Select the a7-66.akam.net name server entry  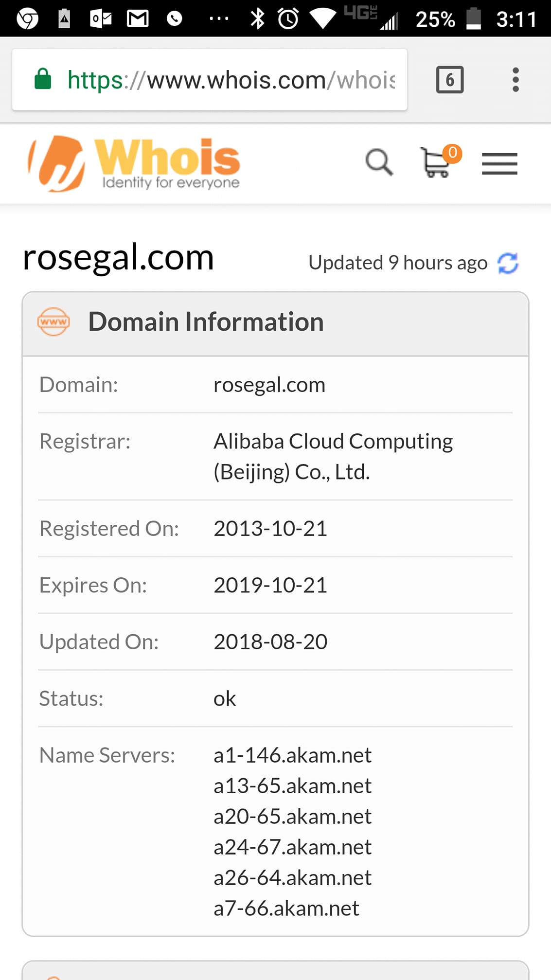(286, 909)
